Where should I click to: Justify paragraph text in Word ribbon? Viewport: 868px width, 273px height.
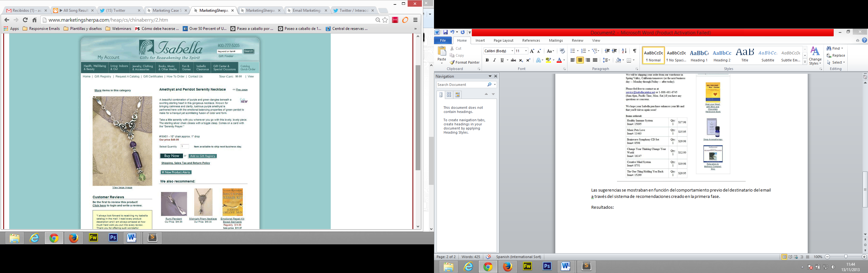pos(595,60)
